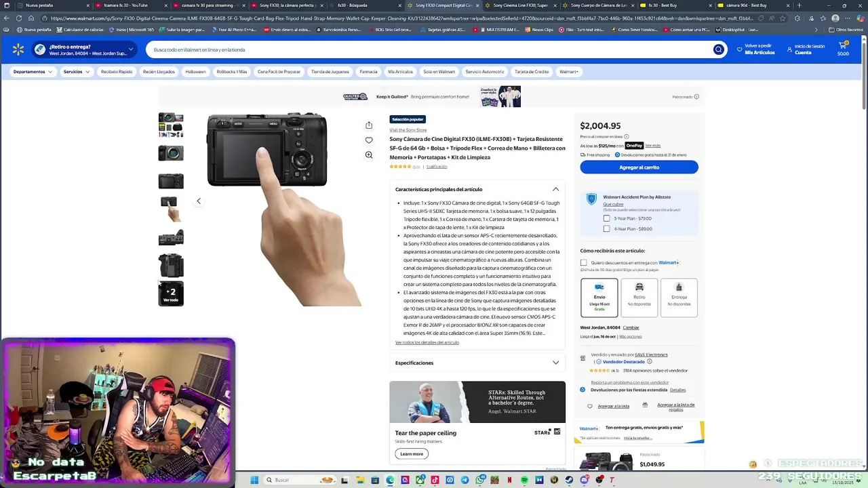Click previous image arrow on product gallery

(x=199, y=201)
